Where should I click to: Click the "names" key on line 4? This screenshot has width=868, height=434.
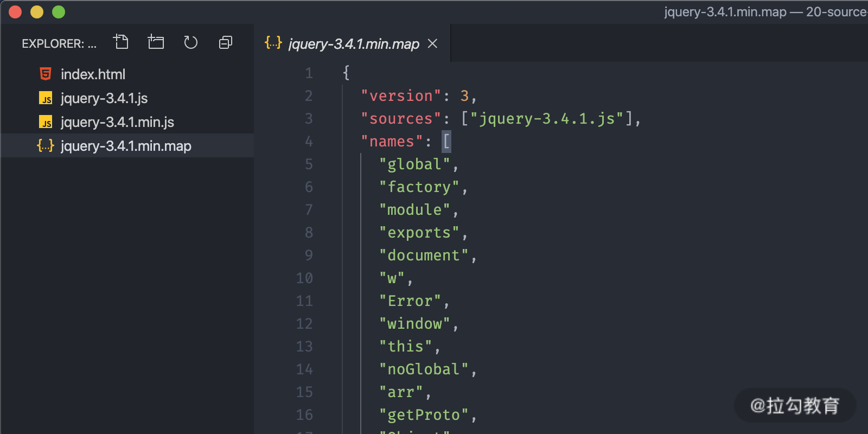[x=392, y=142]
